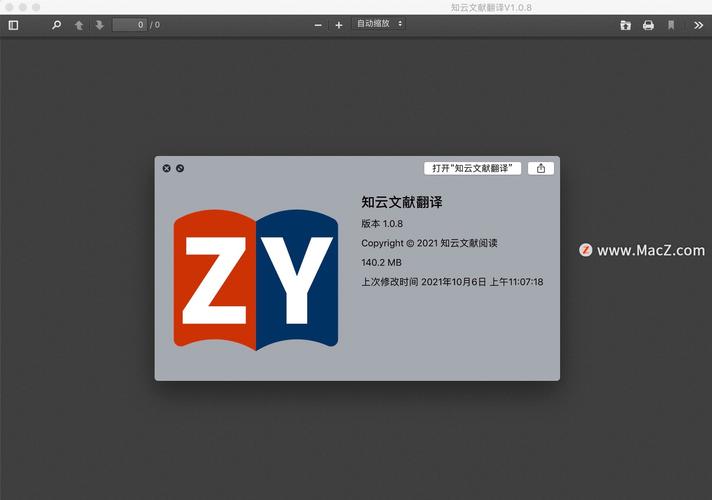
Task: Select the 知云文献翻译 app title text
Action: point(402,202)
